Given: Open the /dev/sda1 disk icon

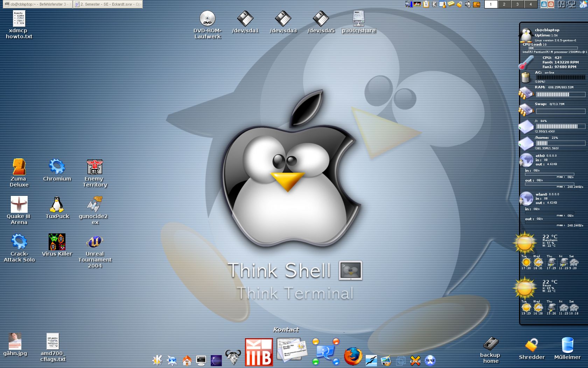Looking at the screenshot, I should [x=245, y=22].
